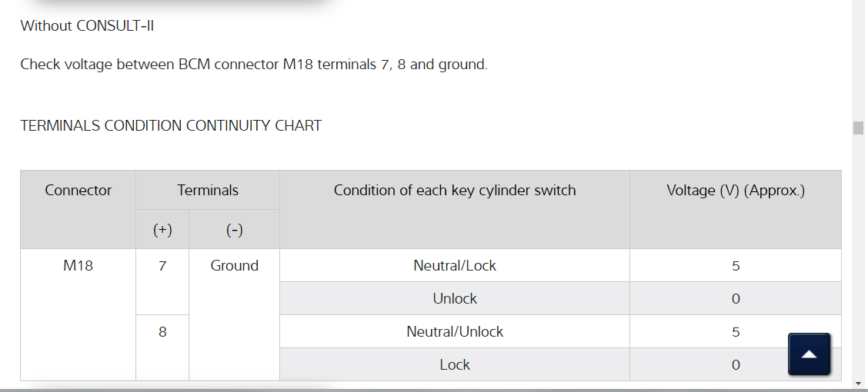This screenshot has width=868, height=392.
Task: Select the "Unlock" condition cell for terminal 7
Action: click(454, 299)
